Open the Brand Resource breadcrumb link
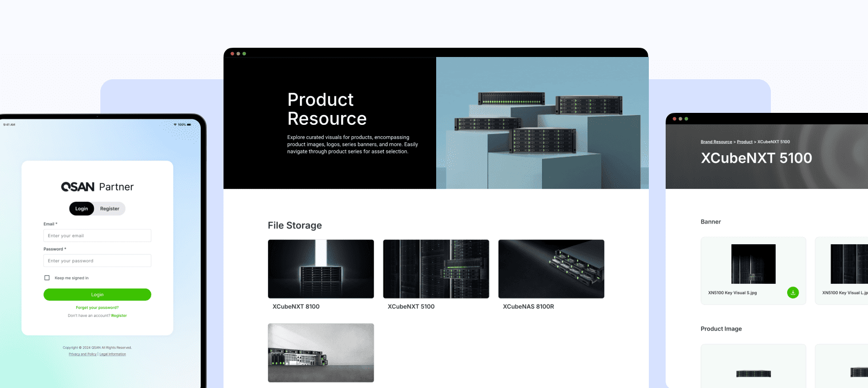 pos(716,142)
